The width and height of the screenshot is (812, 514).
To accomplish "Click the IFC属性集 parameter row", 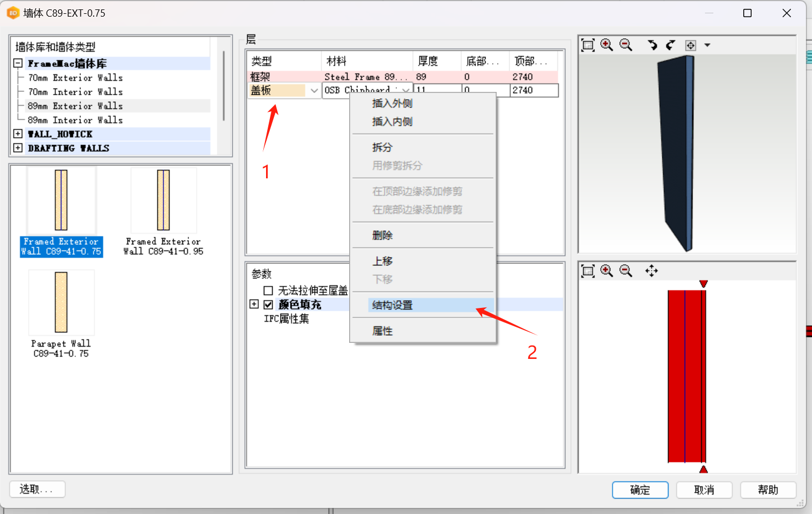I will 287,318.
